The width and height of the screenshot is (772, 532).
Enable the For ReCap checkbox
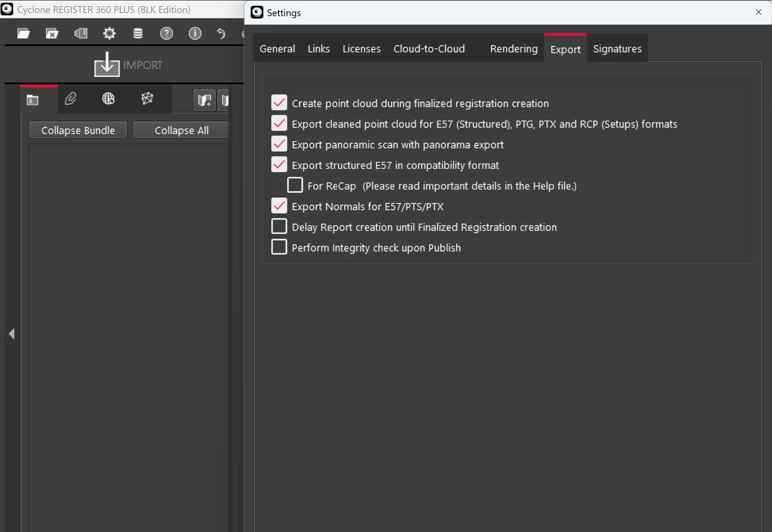click(x=295, y=185)
